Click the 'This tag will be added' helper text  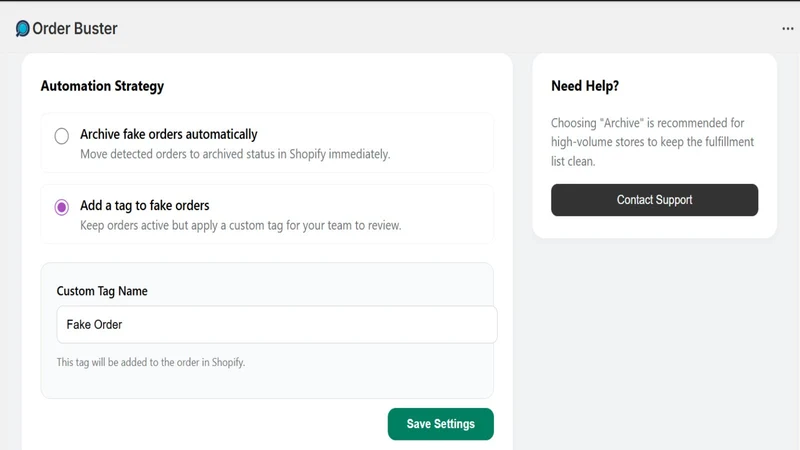point(151,362)
